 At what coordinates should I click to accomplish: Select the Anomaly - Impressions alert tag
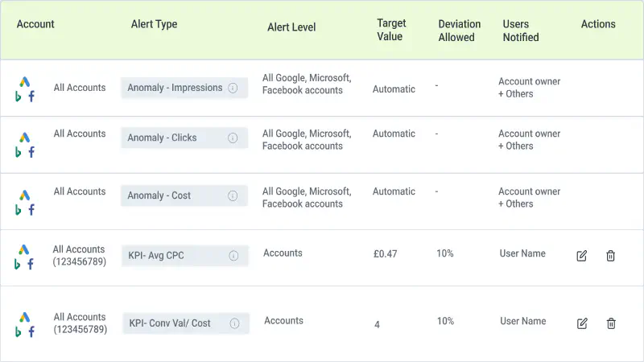point(184,88)
